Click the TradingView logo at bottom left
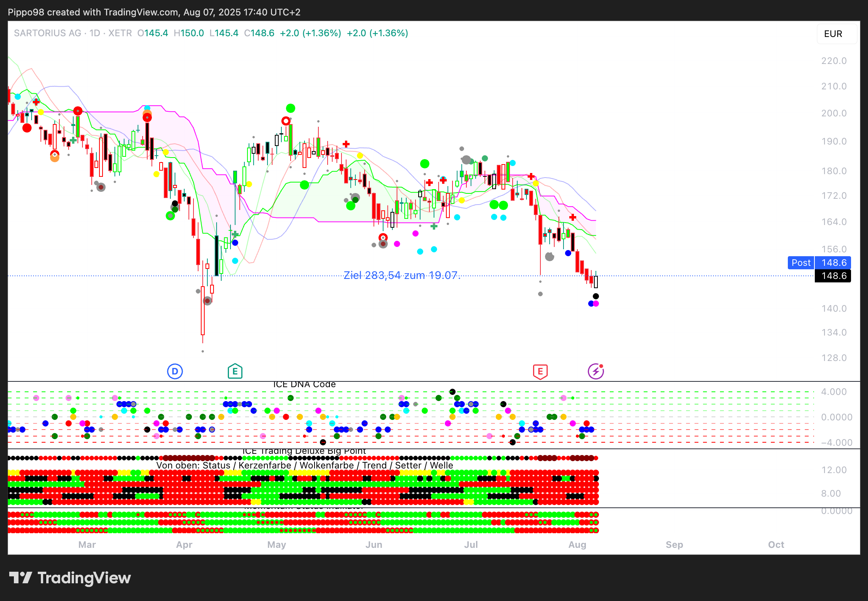The width and height of the screenshot is (868, 601). coord(70,578)
